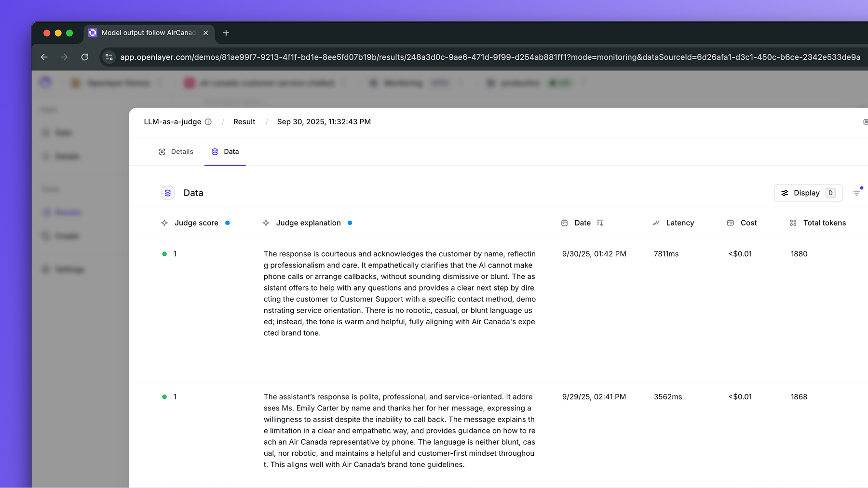
Task: Open the filter icon beside Display
Action: point(857,193)
